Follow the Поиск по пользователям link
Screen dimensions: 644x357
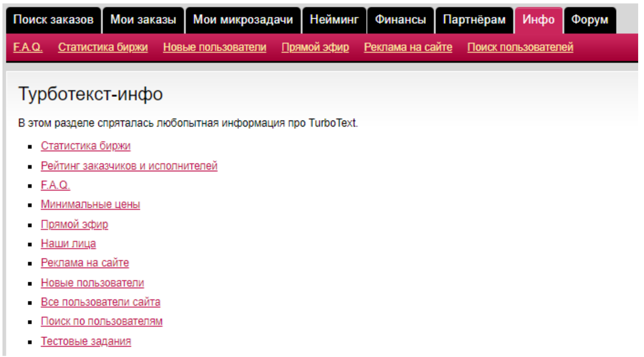[x=101, y=321]
